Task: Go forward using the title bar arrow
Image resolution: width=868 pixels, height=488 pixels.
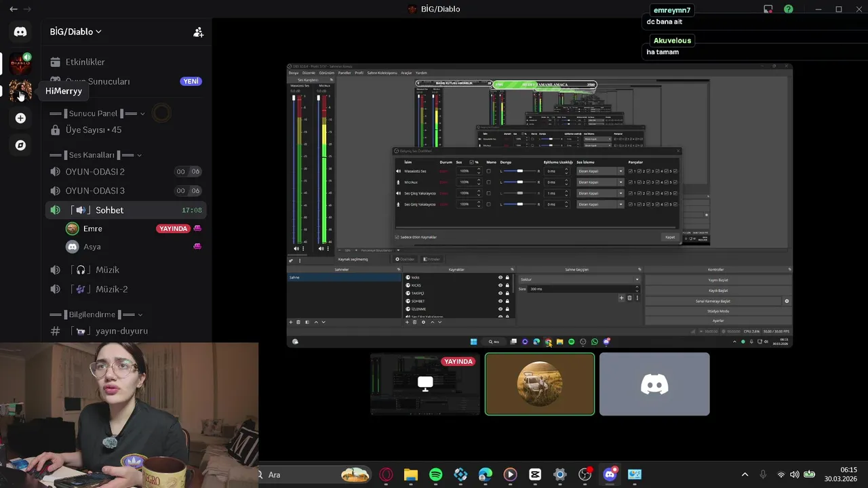Action: point(27,9)
